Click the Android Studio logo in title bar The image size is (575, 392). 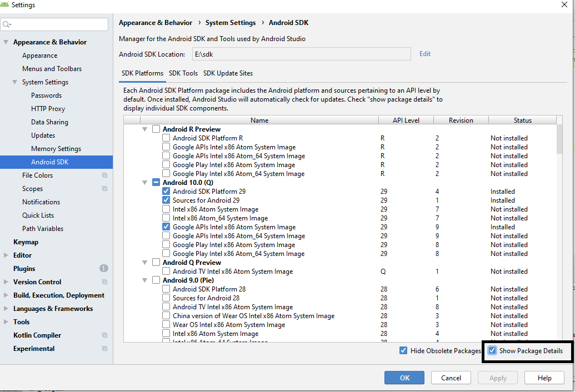pos(5,5)
